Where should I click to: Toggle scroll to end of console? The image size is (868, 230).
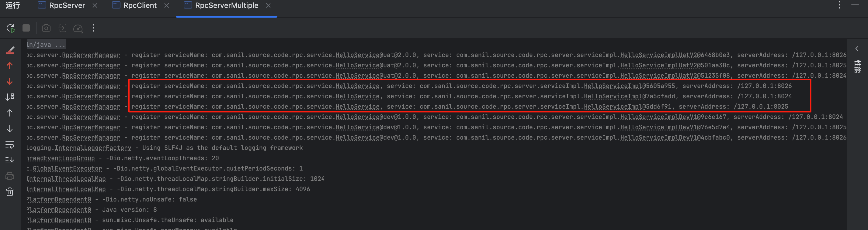tap(10, 161)
